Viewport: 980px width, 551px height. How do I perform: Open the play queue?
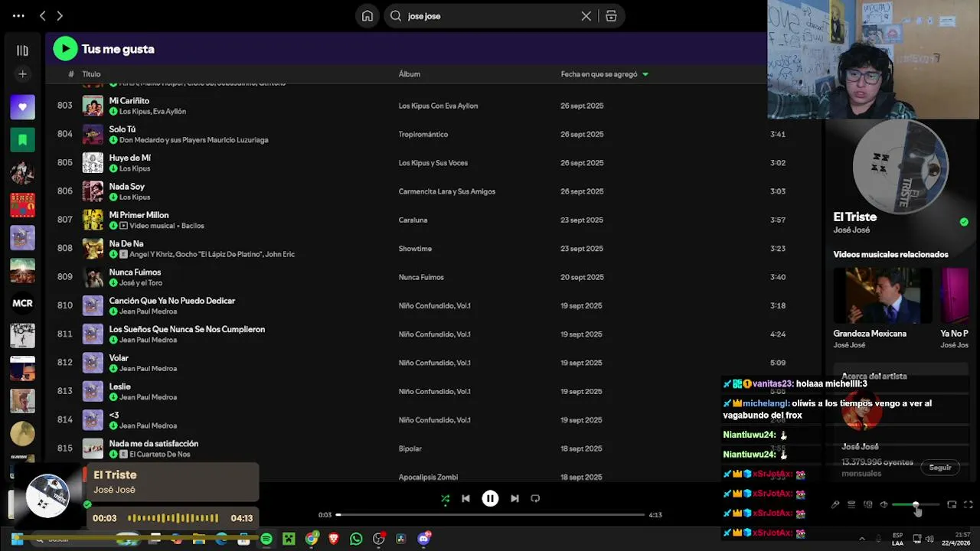pyautogui.click(x=851, y=505)
